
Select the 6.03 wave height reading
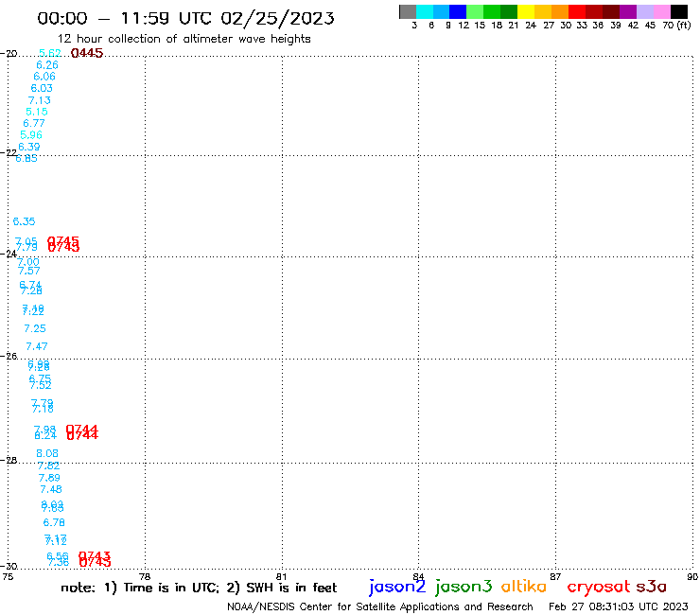[x=42, y=88]
